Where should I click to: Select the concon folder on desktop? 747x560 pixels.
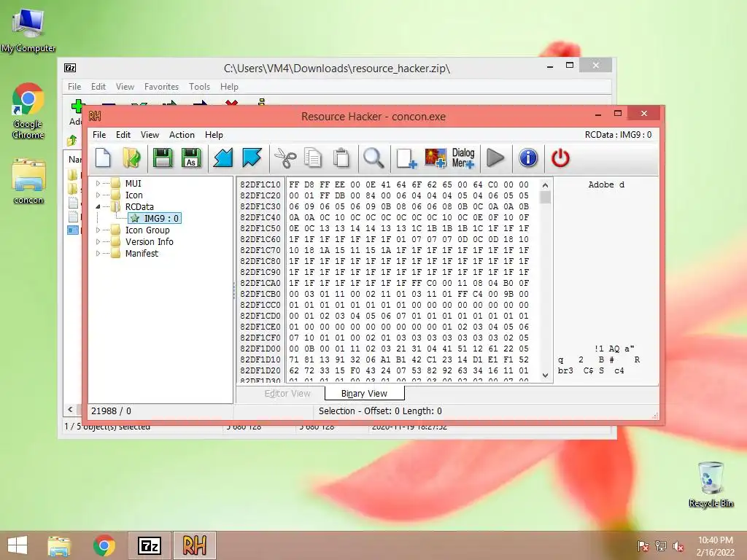pyautogui.click(x=28, y=182)
